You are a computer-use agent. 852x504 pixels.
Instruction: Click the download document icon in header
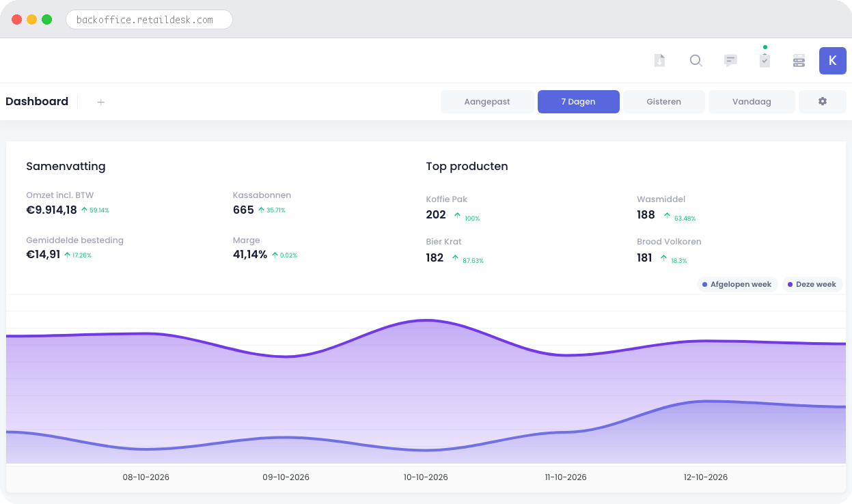(659, 61)
